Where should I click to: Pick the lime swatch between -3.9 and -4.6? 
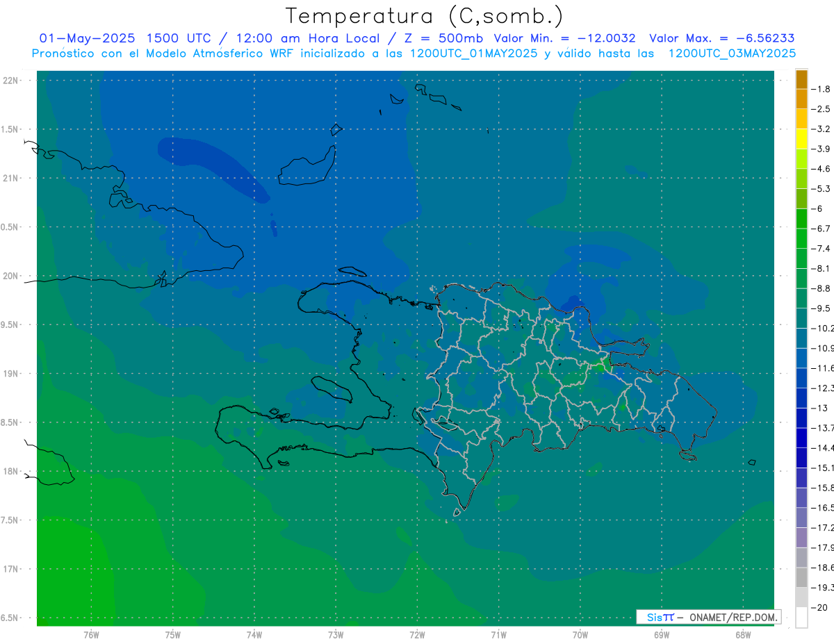801,159
